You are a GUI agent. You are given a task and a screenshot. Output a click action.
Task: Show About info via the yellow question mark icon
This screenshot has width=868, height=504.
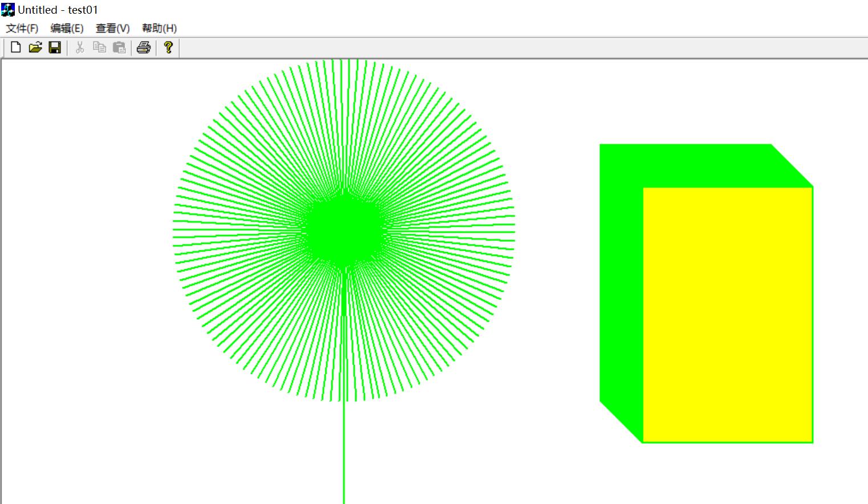(168, 48)
